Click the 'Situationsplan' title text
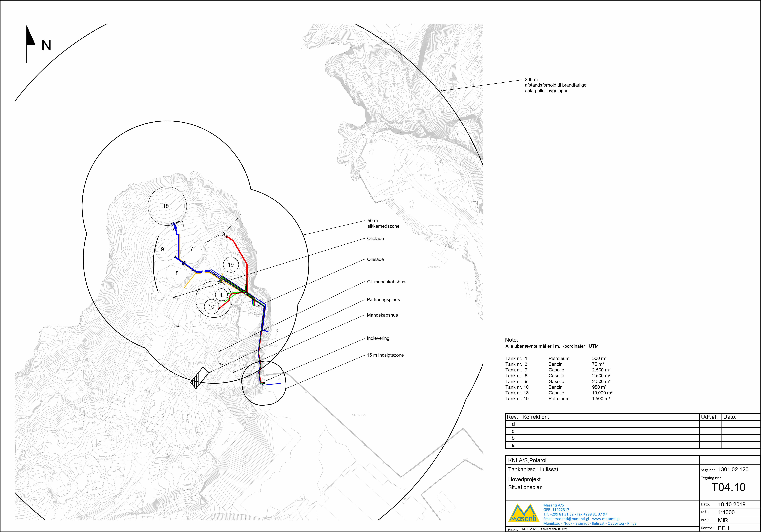Image resolution: width=761 pixels, height=532 pixels. coord(525,487)
